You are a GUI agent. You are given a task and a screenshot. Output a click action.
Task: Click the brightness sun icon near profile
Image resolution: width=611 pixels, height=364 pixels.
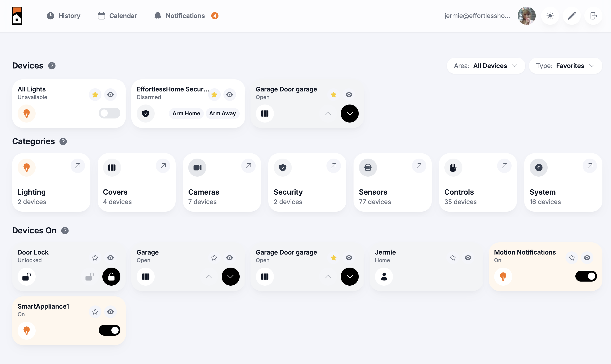(x=550, y=16)
